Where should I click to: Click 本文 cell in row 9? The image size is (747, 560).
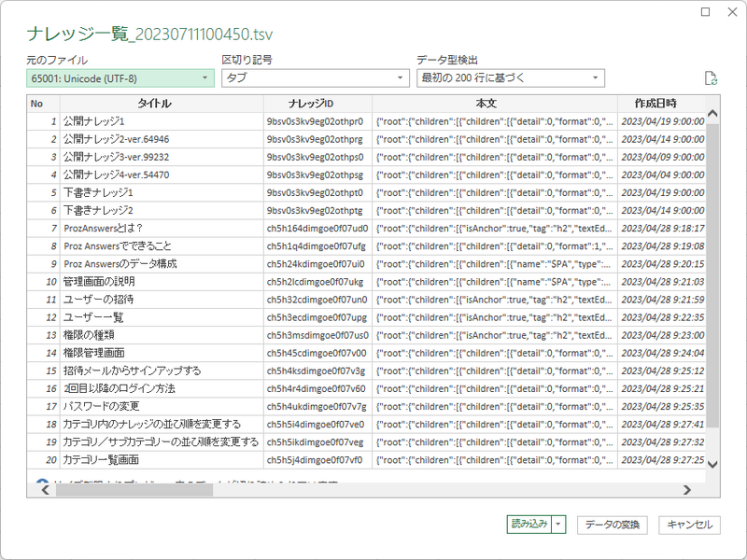click(495, 264)
